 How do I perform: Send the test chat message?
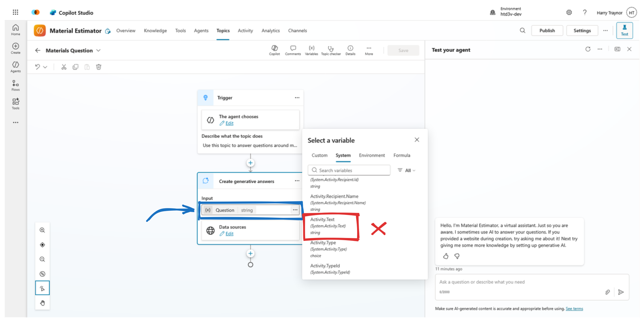[621, 292]
